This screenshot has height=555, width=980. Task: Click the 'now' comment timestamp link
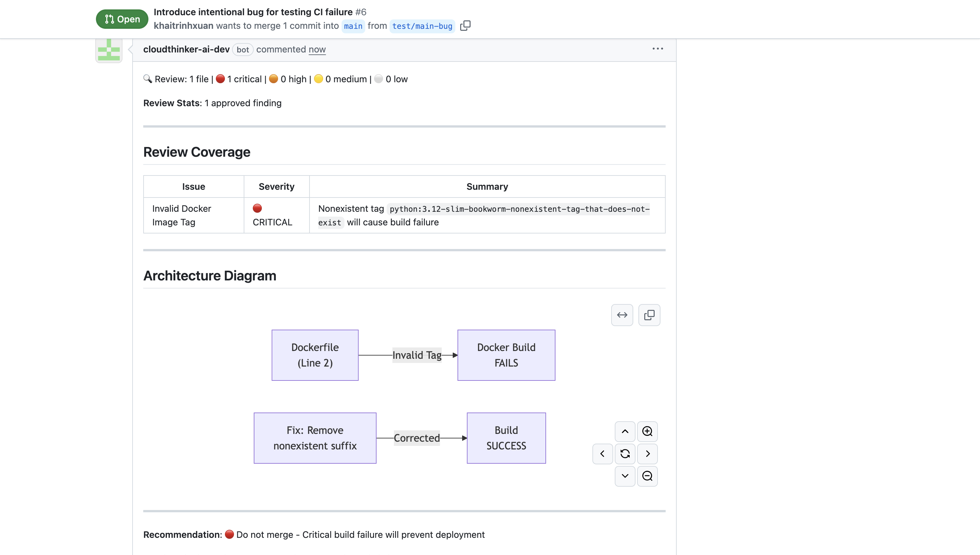click(x=317, y=49)
